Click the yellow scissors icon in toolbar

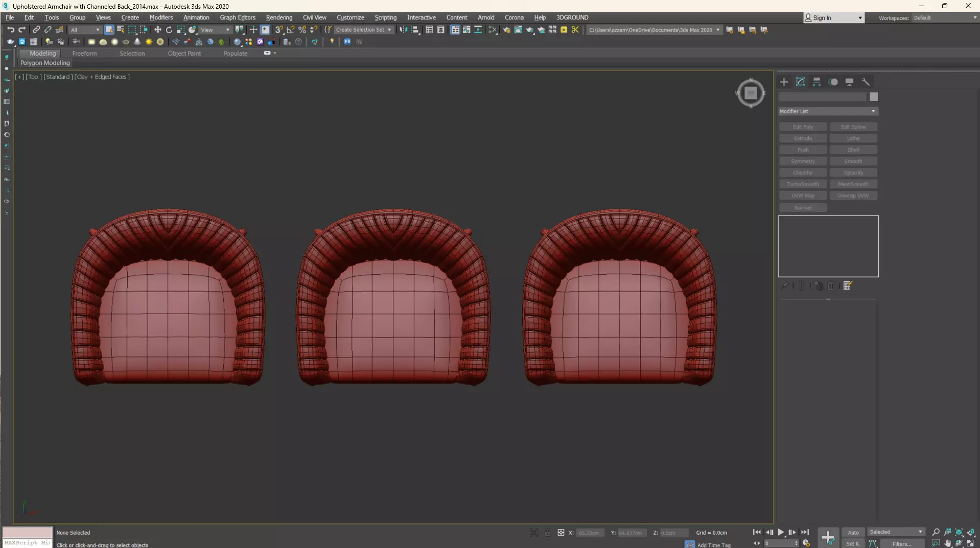click(575, 30)
